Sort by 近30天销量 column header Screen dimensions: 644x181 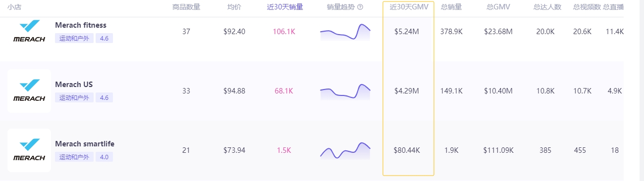[x=285, y=7]
